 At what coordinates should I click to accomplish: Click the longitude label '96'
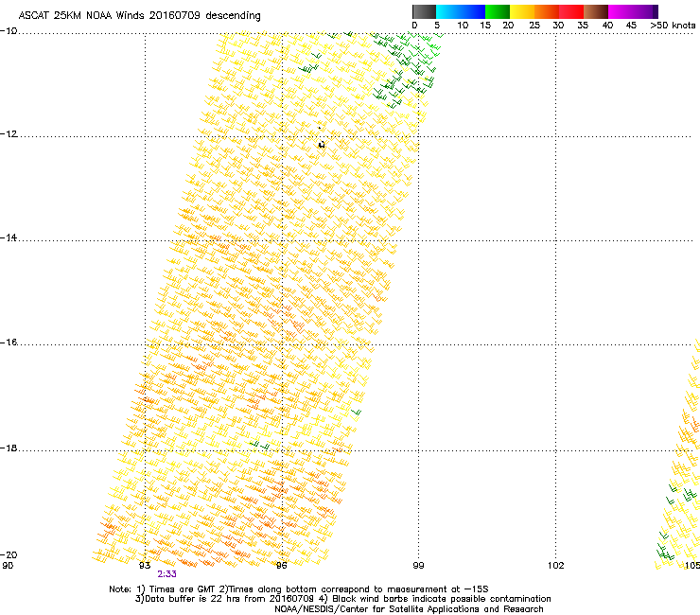281,566
